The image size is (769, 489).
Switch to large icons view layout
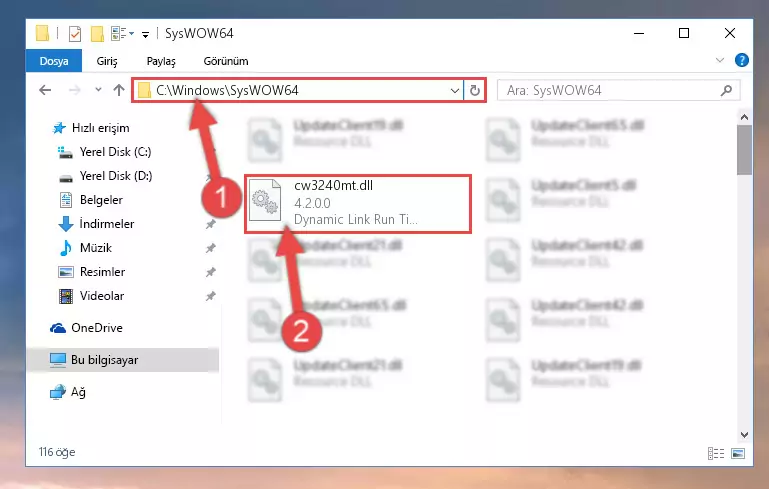click(738, 453)
